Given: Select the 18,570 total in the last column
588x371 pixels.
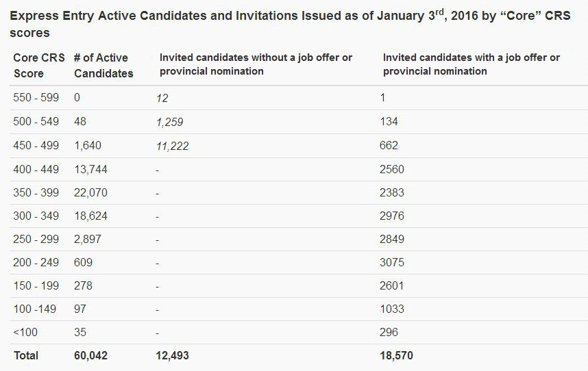Looking at the screenshot, I should (396, 356).
